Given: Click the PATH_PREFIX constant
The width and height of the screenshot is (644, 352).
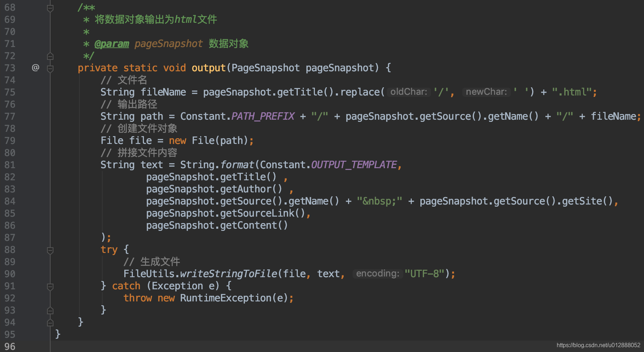Looking at the screenshot, I should 263,117.
